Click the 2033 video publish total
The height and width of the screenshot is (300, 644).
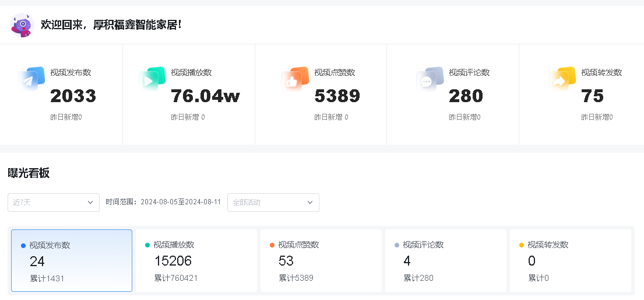pos(73,96)
